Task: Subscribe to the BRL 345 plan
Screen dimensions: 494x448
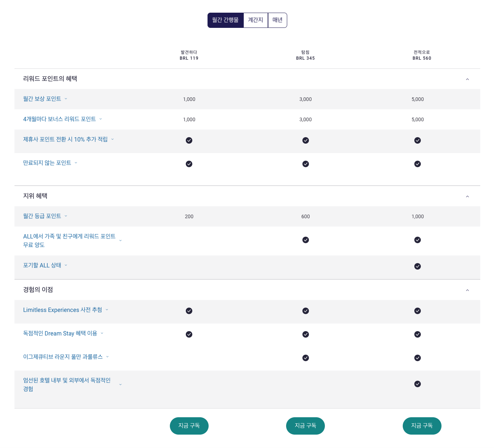Action: point(305,426)
